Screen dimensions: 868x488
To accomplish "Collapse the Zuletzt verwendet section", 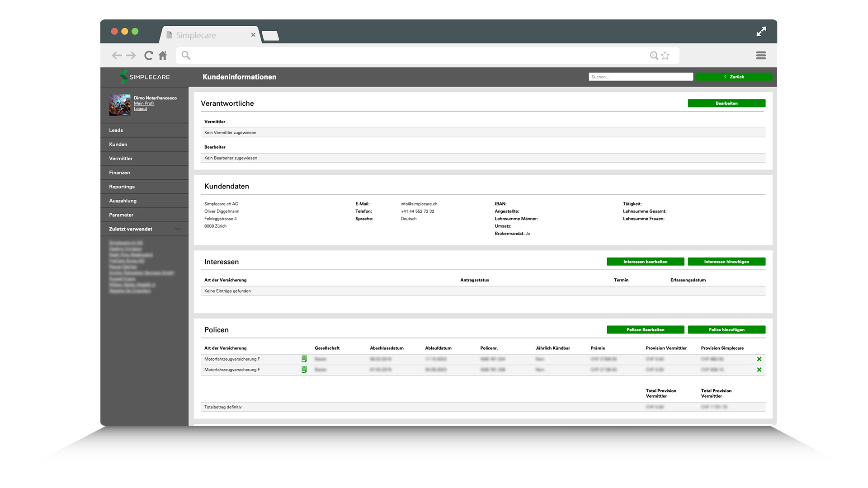I will click(x=178, y=229).
